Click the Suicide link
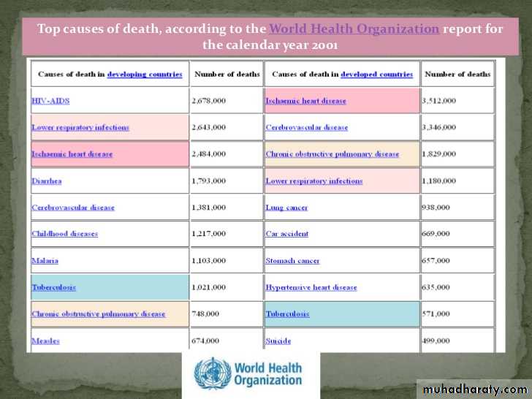 pos(278,341)
